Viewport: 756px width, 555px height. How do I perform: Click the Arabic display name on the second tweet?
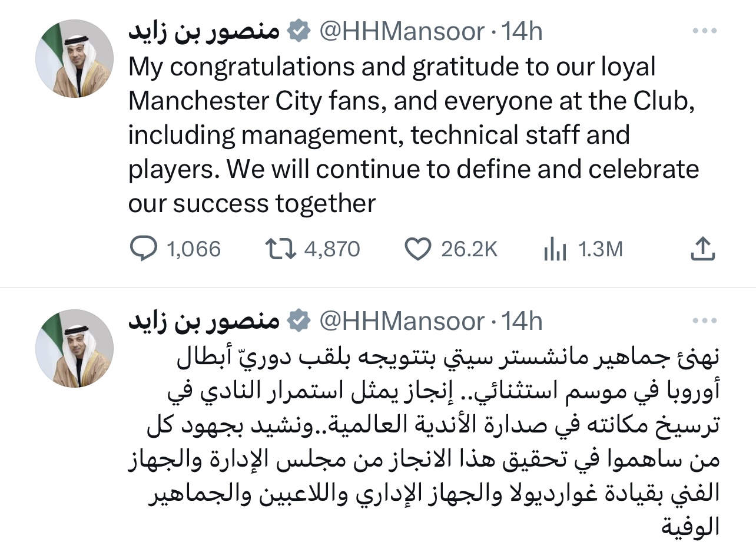pos(204,321)
